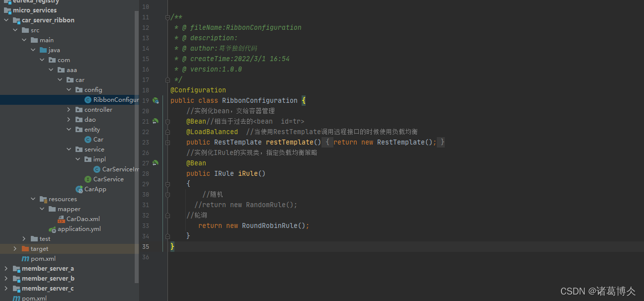Collapse the service package chevron
The width and height of the screenshot is (644, 301).
(69, 150)
